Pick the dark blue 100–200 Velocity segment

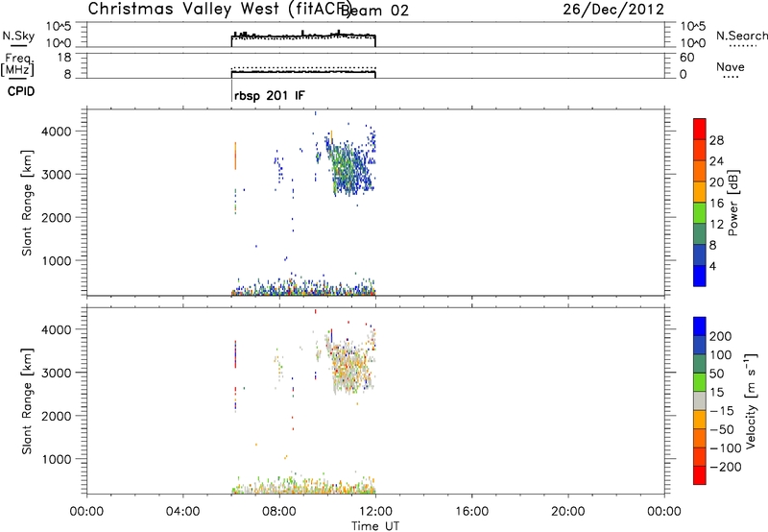(700, 346)
